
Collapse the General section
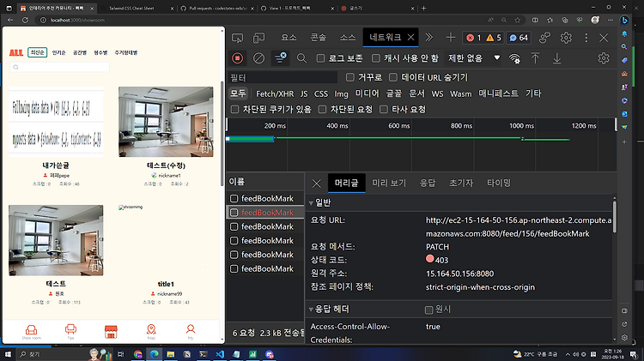[311, 203]
